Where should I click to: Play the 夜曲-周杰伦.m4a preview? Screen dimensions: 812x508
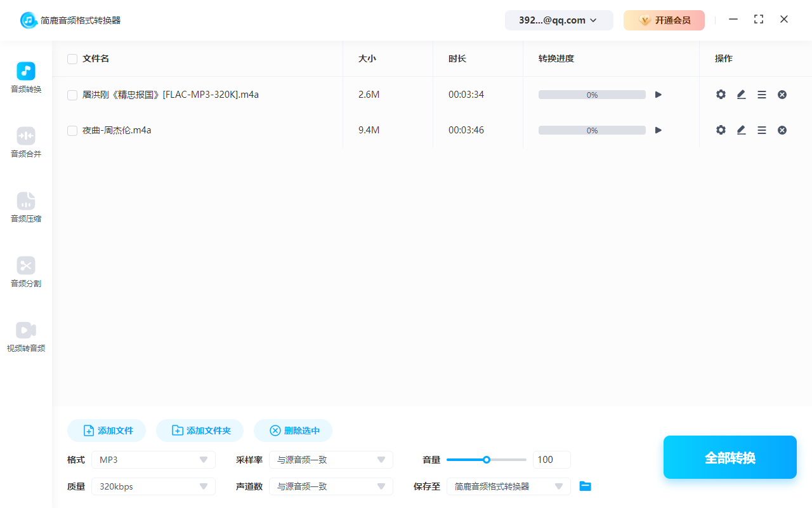[x=658, y=130]
